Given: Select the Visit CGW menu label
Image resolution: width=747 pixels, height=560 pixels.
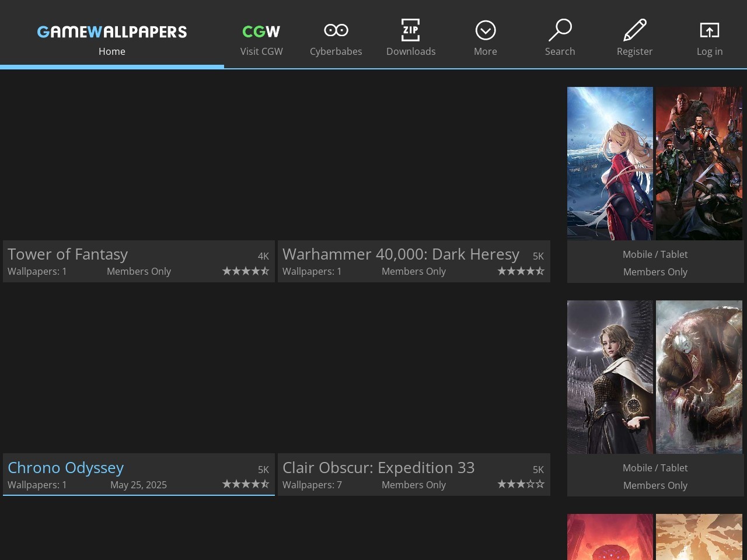Looking at the screenshot, I should tap(261, 51).
